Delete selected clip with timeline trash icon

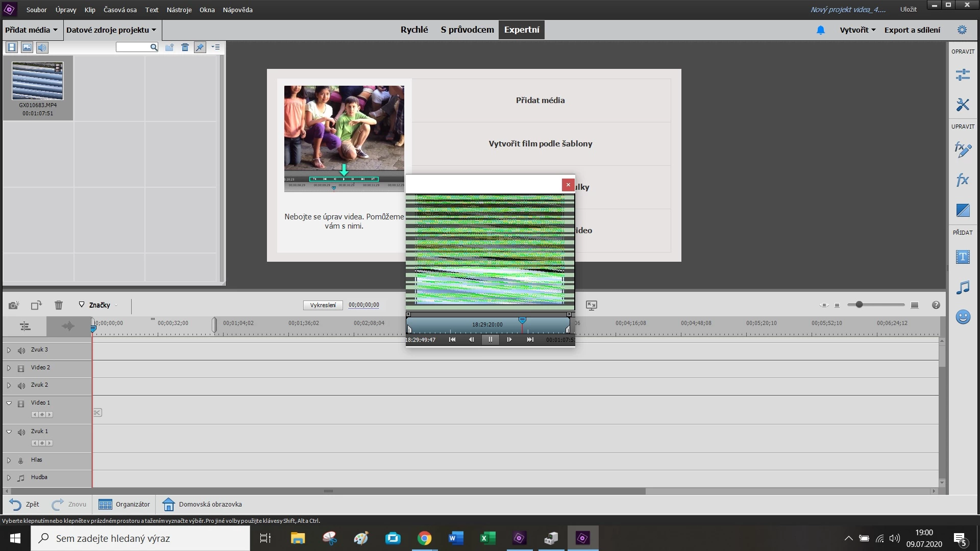pos(59,305)
